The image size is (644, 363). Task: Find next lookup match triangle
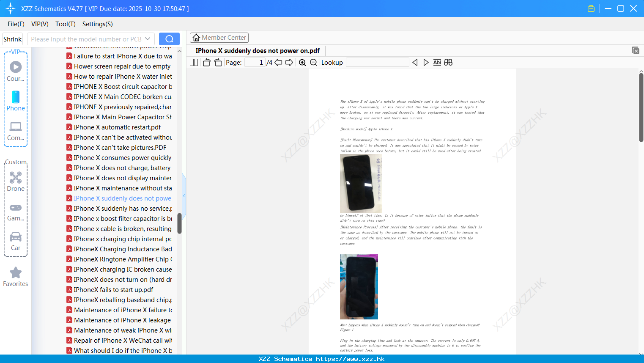pyautogui.click(x=426, y=62)
